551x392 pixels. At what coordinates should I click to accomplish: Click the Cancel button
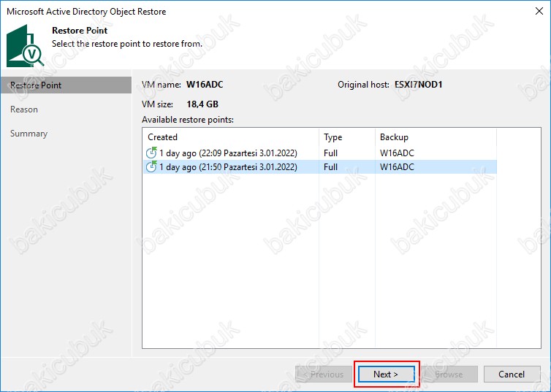point(512,374)
